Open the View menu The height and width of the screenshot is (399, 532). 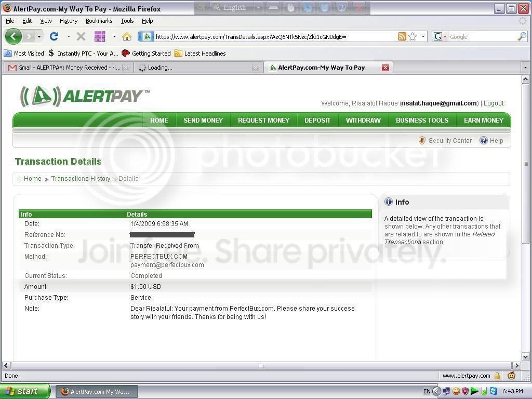[46, 21]
